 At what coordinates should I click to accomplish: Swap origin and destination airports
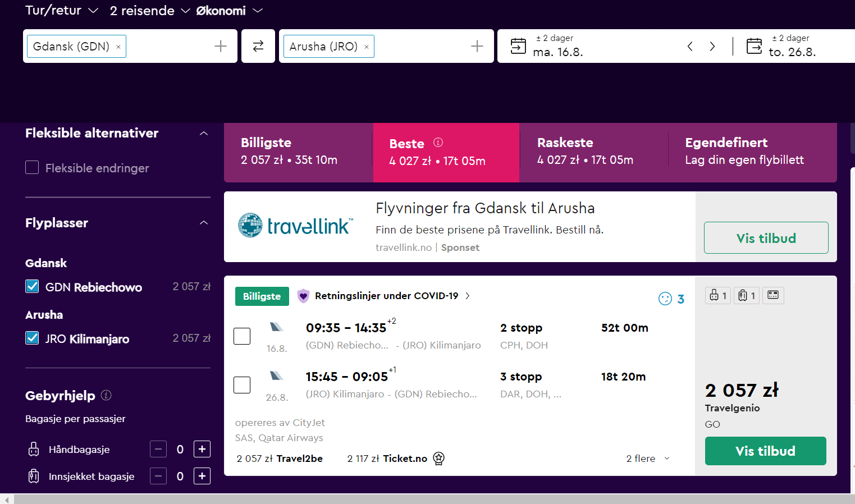[258, 46]
